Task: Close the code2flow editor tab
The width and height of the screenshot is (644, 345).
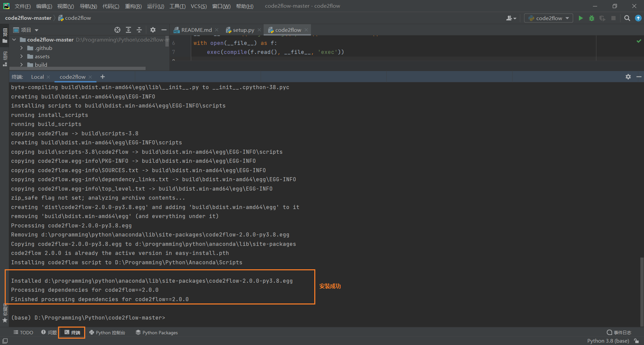Action: coord(306,30)
